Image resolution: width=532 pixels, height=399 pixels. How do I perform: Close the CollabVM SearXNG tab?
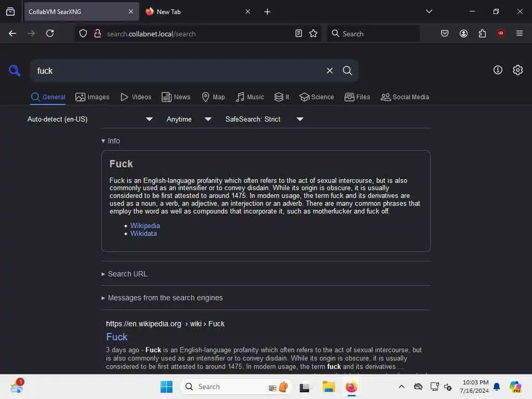click(130, 11)
